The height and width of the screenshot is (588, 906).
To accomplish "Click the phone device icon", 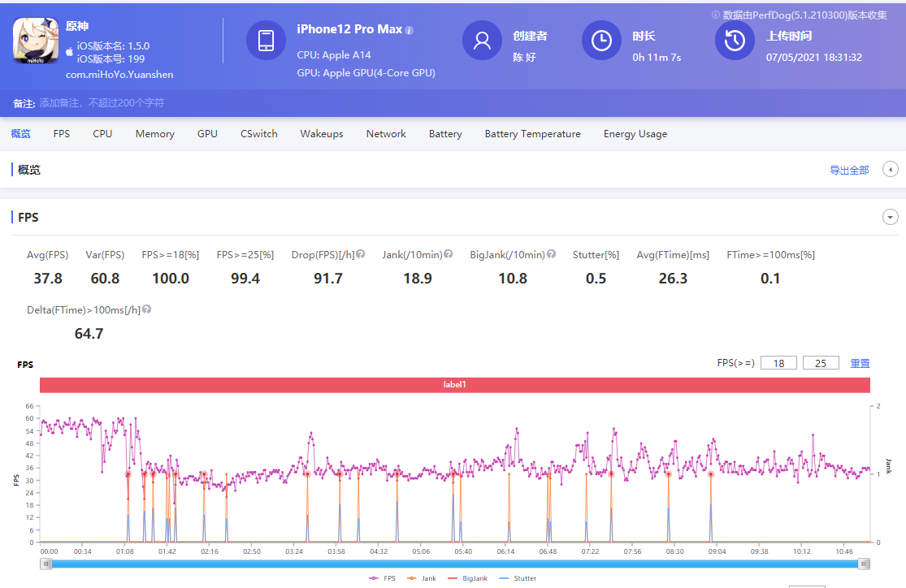I will [x=266, y=41].
